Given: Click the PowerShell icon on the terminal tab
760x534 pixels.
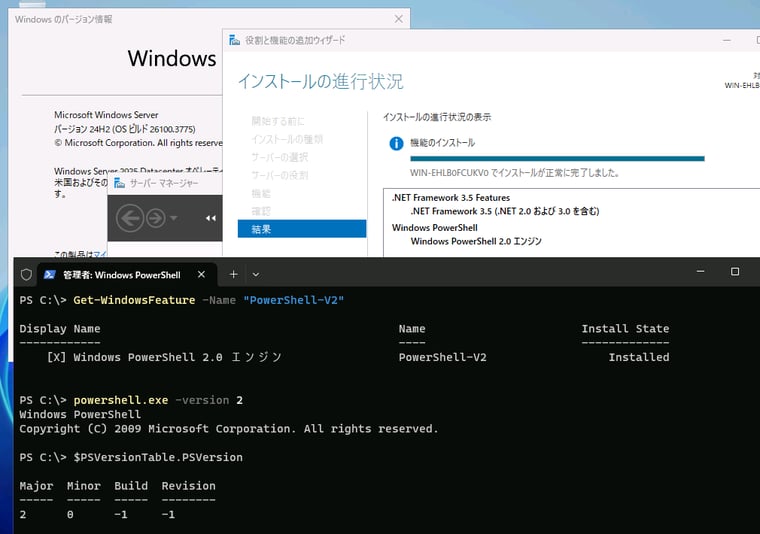Looking at the screenshot, I should pyautogui.click(x=49, y=275).
